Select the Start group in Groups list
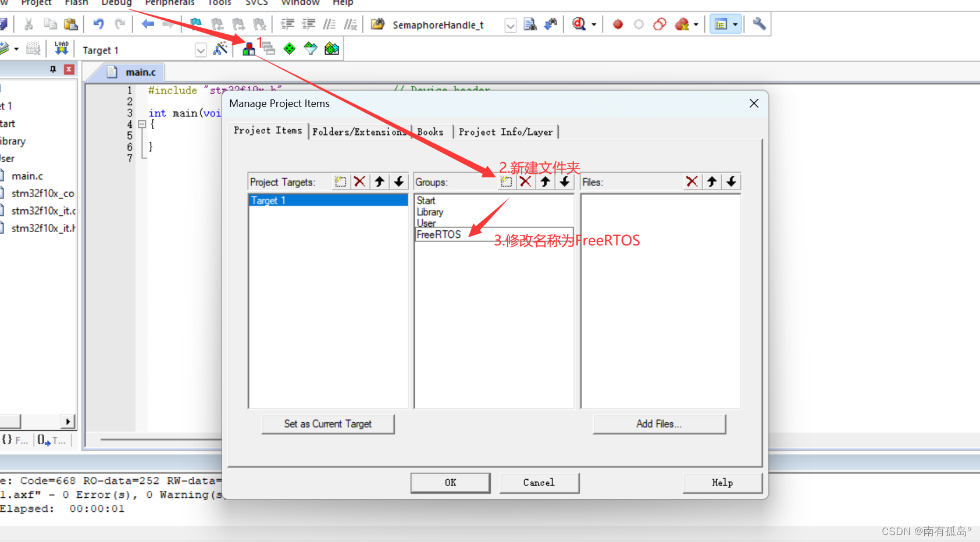Screen dimensions: 980x542 [426, 201]
